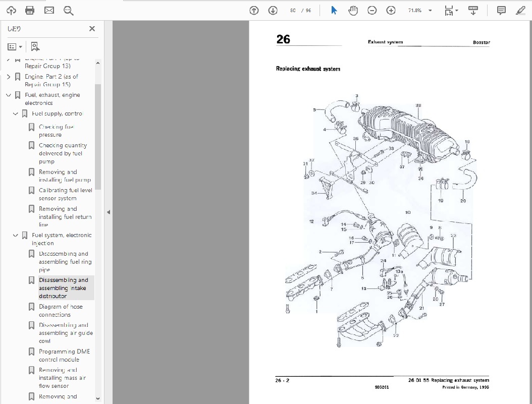Screen dimensions: 532x404
Task: Open bookmark options list menu
Action: (x=15, y=47)
